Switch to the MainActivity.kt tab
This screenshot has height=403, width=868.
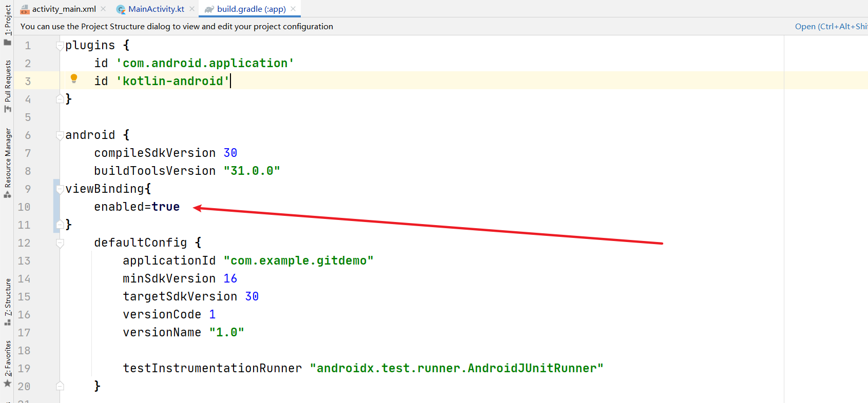tap(150, 9)
